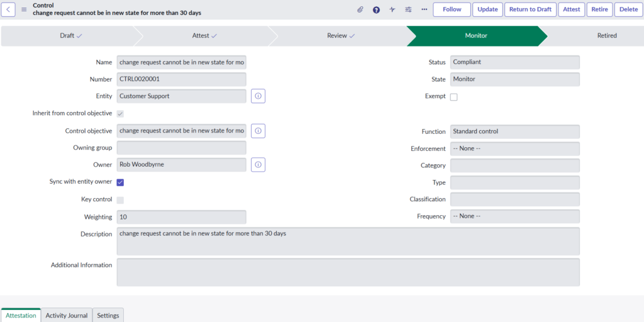644x322 pixels.
Task: Open Owner Rob Woodbyrne info icon
Action: 258,165
